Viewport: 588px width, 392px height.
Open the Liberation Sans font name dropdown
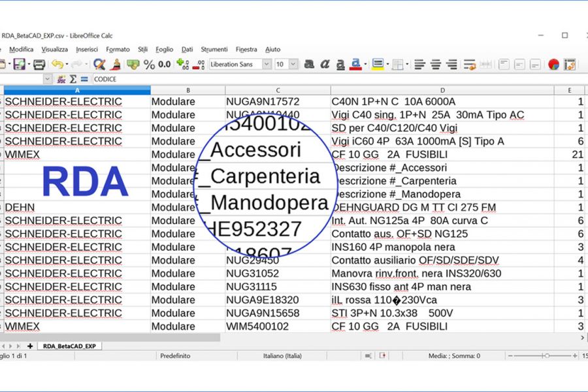[267, 64]
